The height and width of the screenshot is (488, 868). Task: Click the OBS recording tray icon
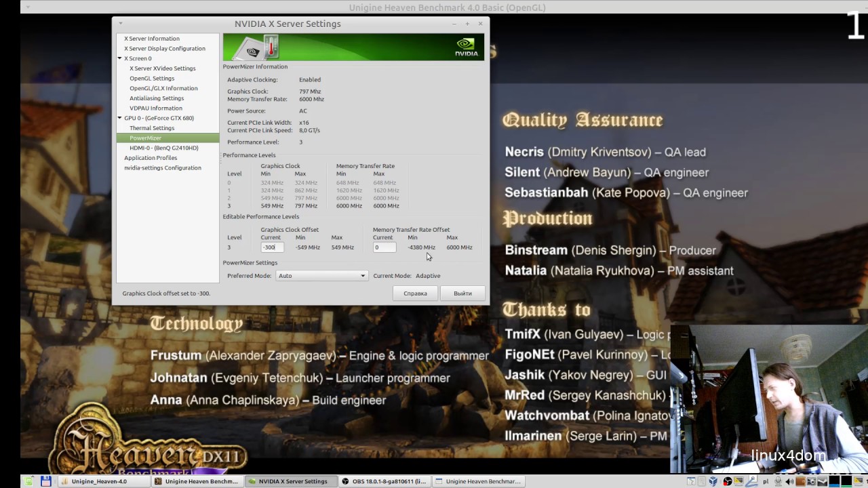(x=728, y=481)
